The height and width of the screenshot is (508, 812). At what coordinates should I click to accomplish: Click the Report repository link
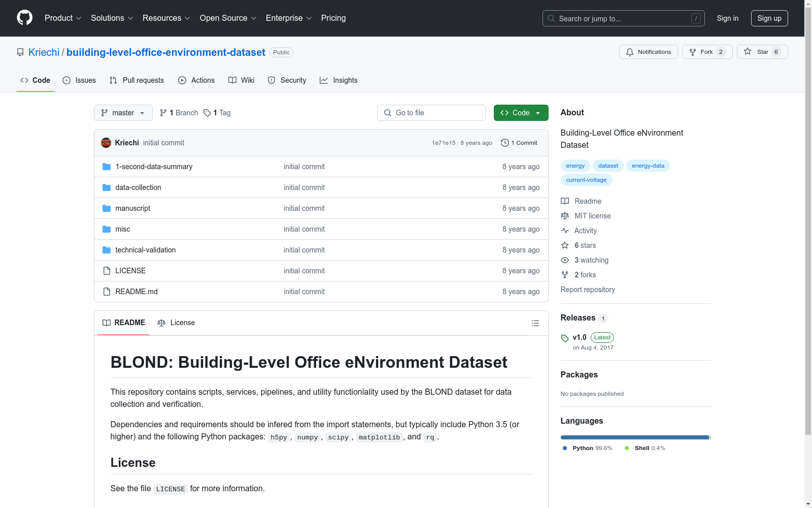(x=588, y=290)
